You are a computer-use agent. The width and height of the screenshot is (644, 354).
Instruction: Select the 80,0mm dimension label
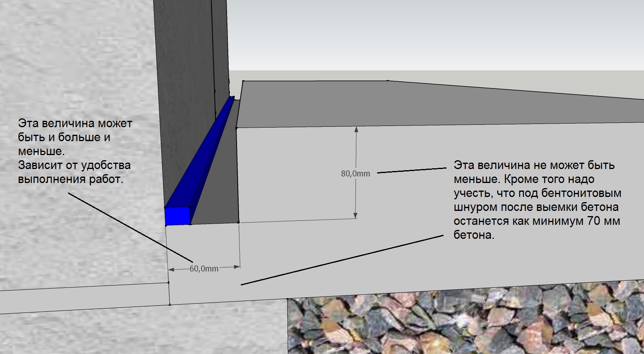[x=356, y=173]
